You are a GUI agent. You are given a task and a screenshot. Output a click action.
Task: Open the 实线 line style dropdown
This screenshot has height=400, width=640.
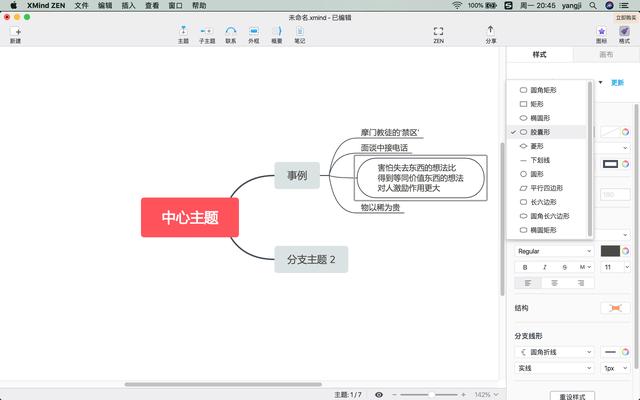(554, 368)
